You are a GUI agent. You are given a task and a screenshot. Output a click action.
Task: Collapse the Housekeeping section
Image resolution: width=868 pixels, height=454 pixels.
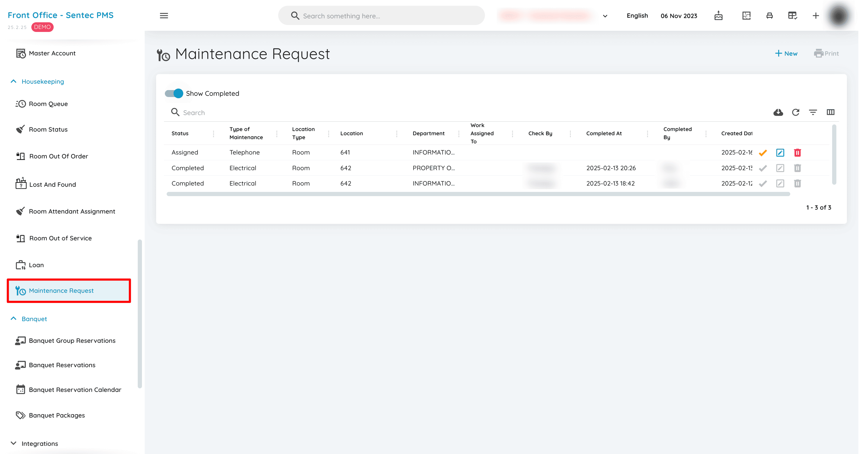(14, 81)
